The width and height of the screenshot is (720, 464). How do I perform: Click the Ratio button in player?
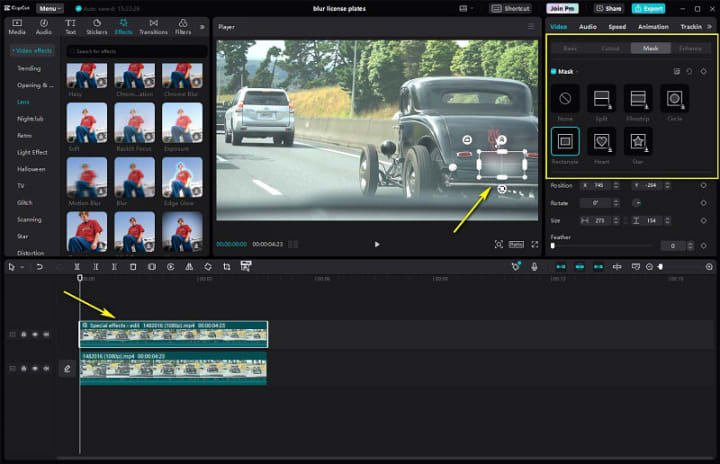pyautogui.click(x=516, y=244)
